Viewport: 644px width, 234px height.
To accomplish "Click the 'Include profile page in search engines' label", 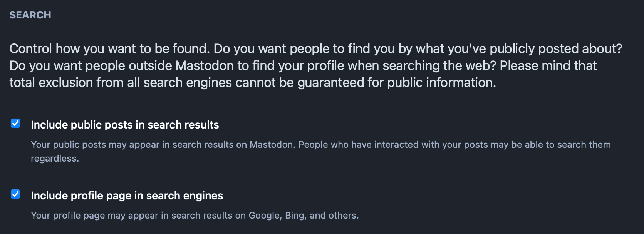I will pos(127,196).
